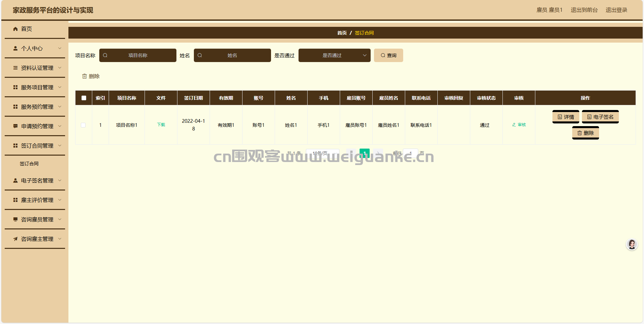Open the 咨询雇主管理 menu label
This screenshot has height=324, width=644.
point(37,239)
